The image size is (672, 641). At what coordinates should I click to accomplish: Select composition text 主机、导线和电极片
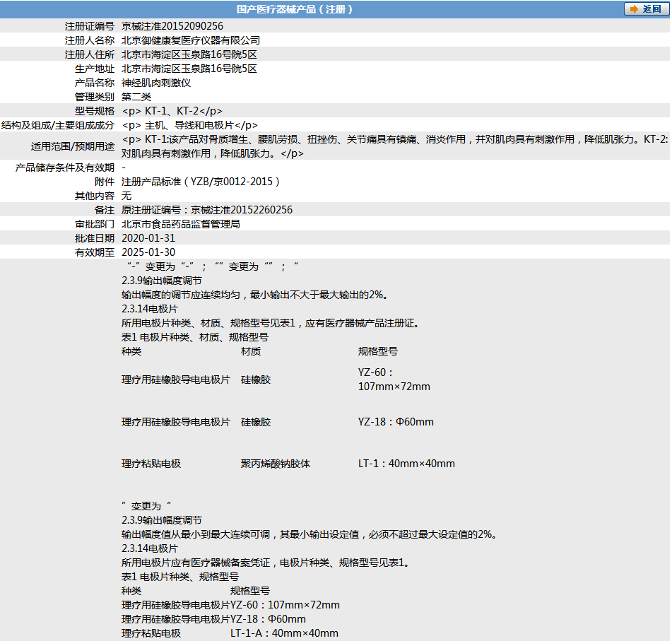pyautogui.click(x=189, y=125)
